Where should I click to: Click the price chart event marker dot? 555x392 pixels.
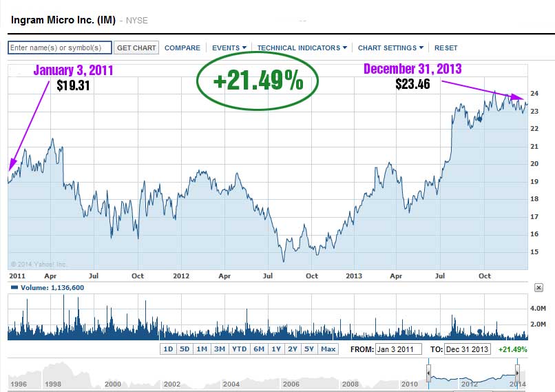(x=480, y=119)
